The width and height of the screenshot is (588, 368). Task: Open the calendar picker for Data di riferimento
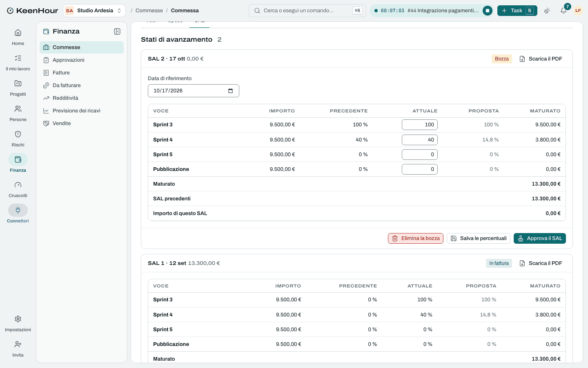click(230, 91)
